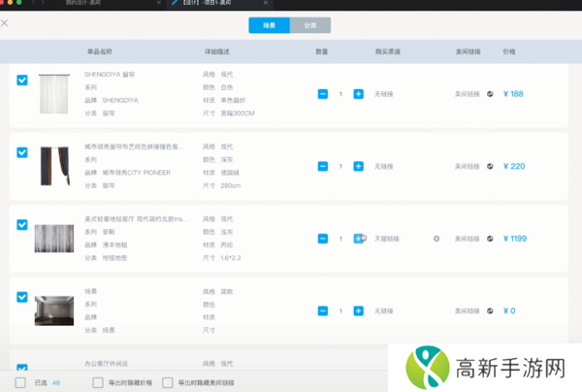The width and height of the screenshot is (582, 392).
Task: Decrease quantity of SHENGDIYA 窗帘 item
Action: (x=323, y=94)
